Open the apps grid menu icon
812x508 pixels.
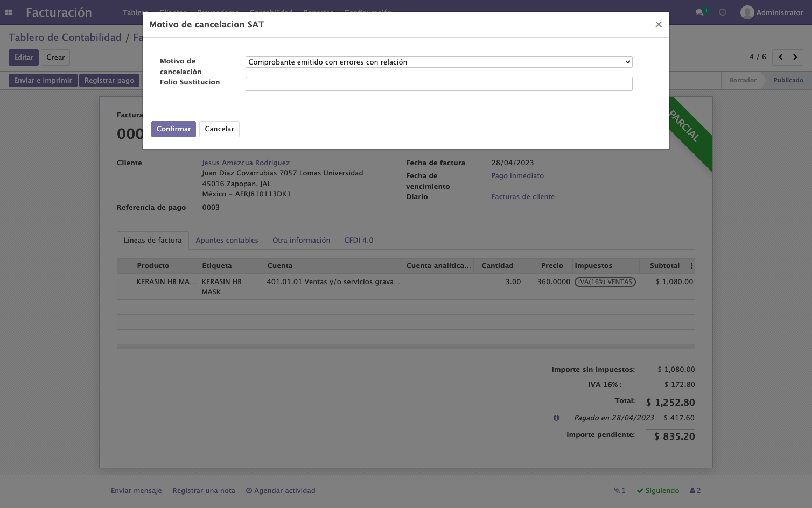(9, 12)
